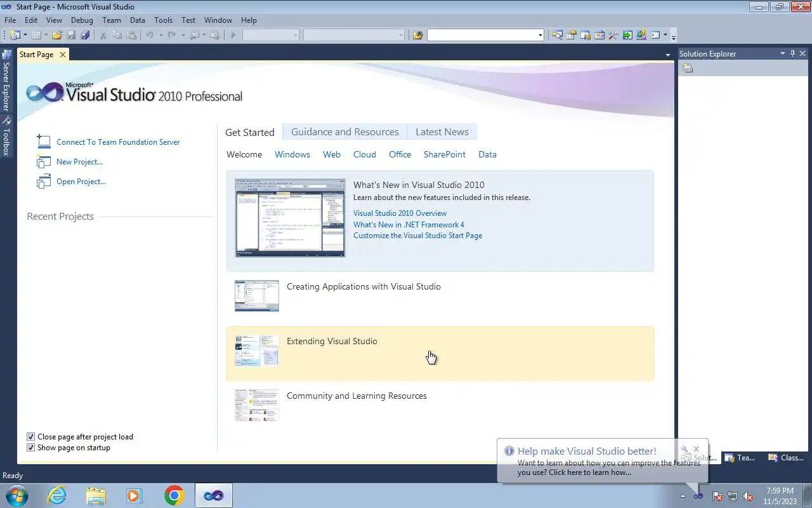Open Visual Studio 2010 Overview link
The width and height of the screenshot is (812, 508).
tap(400, 213)
